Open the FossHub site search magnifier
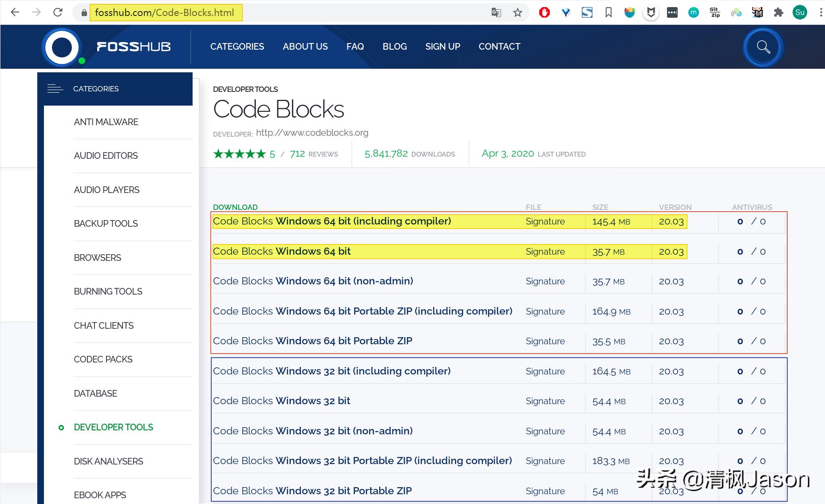This screenshot has width=825, height=504. click(x=762, y=47)
